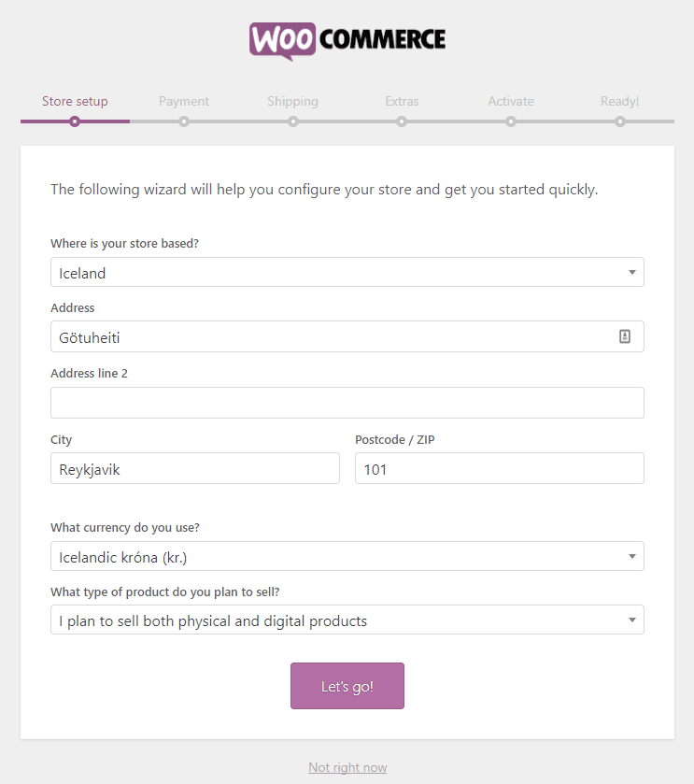This screenshot has width=694, height=784.
Task: Click the City field showing Reykjavik
Action: (194, 467)
